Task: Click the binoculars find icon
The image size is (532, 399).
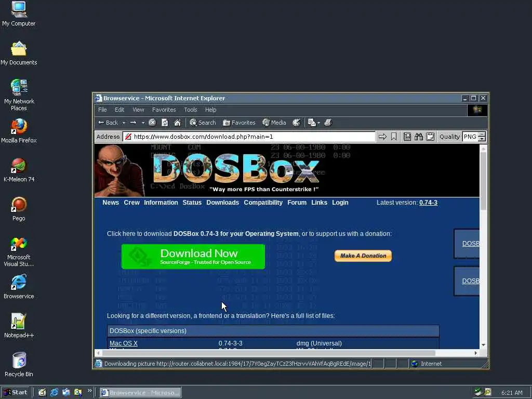Action: (419, 137)
